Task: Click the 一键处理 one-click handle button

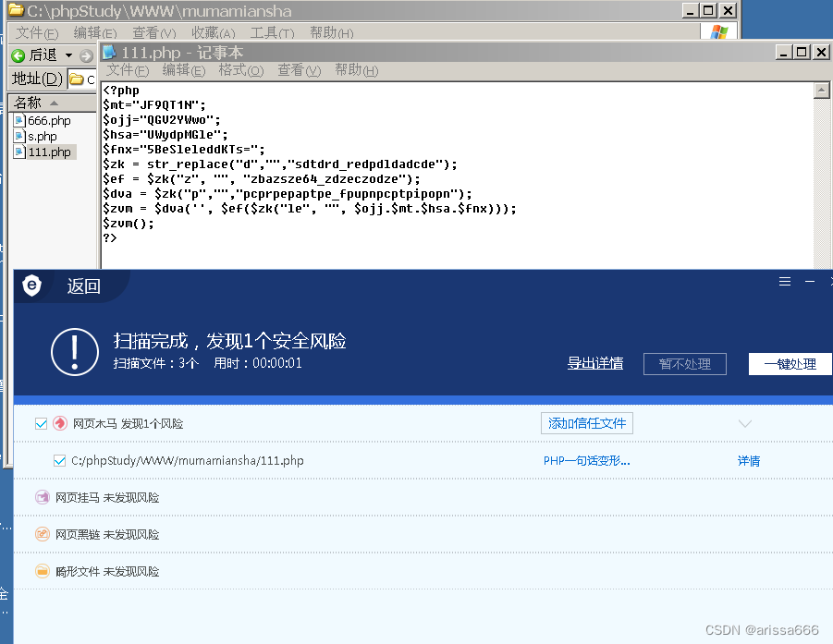Action: tap(790, 364)
